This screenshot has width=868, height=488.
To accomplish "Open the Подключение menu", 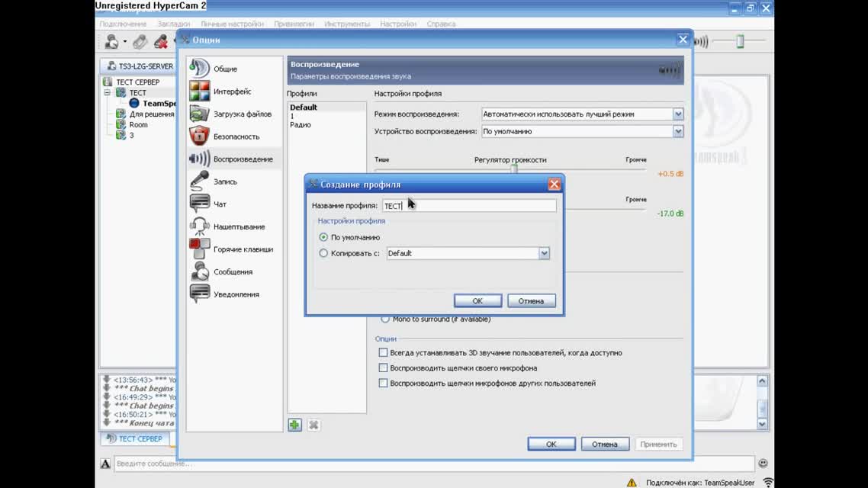I will (x=123, y=24).
